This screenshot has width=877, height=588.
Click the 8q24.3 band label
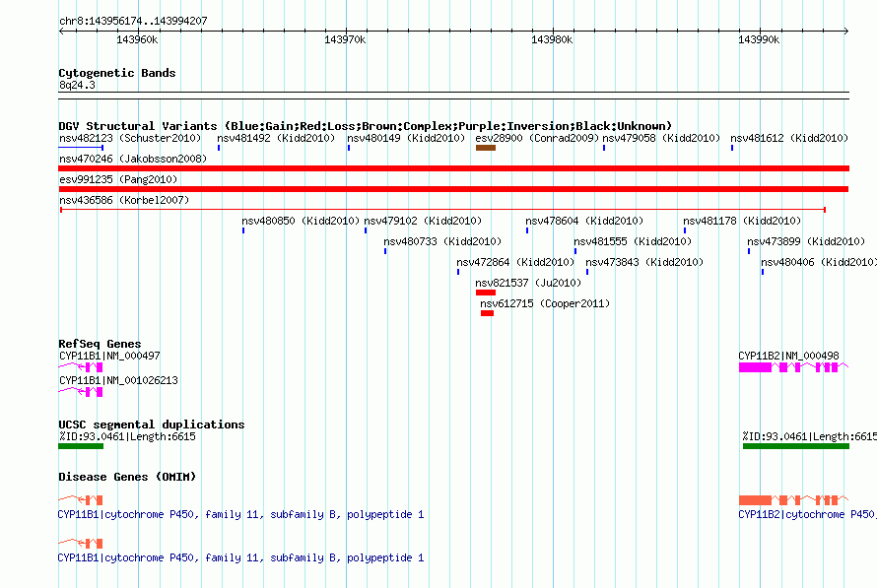click(77, 85)
